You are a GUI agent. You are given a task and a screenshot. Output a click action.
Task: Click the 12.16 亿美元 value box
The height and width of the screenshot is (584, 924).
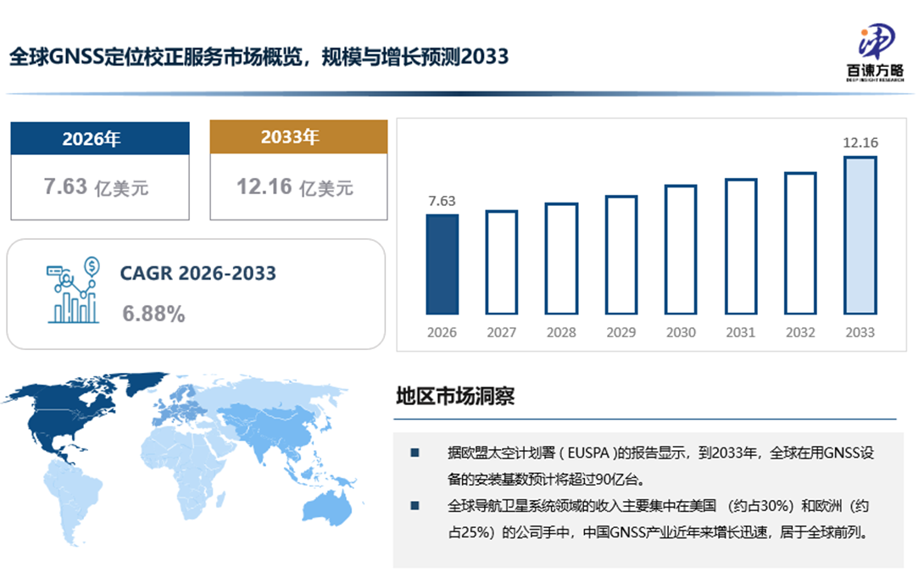click(x=298, y=186)
